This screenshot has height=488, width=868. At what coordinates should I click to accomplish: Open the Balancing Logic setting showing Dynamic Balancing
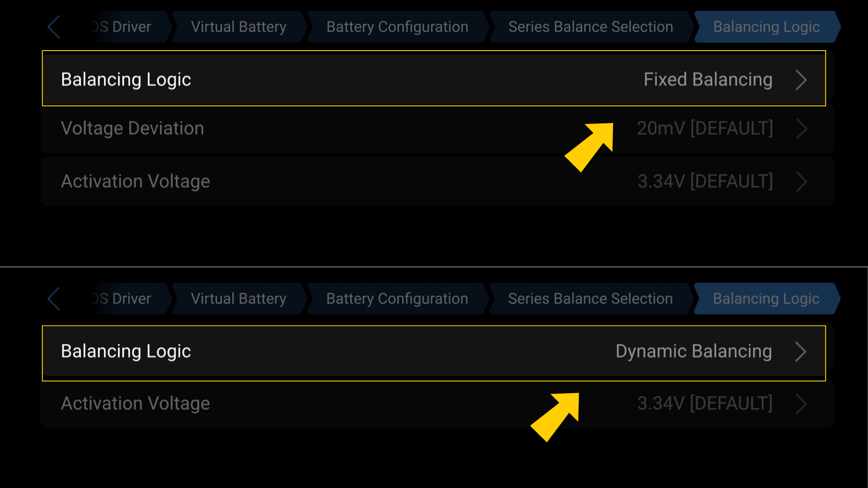tap(434, 351)
